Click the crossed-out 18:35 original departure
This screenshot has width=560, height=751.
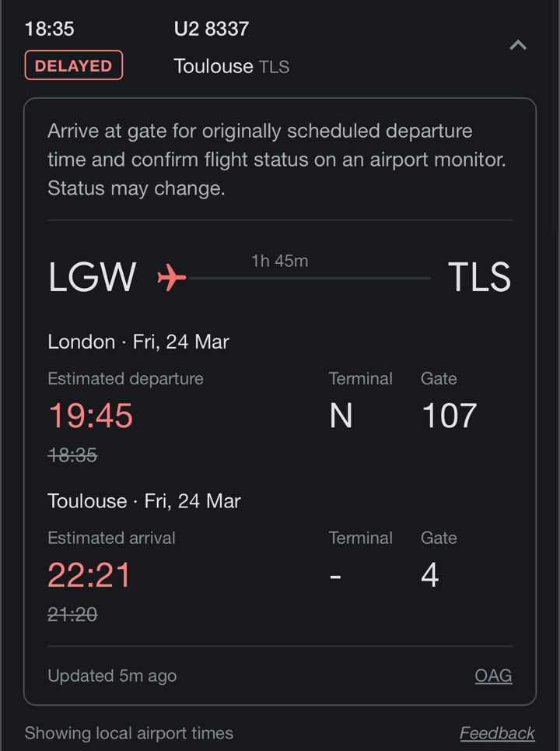73,454
